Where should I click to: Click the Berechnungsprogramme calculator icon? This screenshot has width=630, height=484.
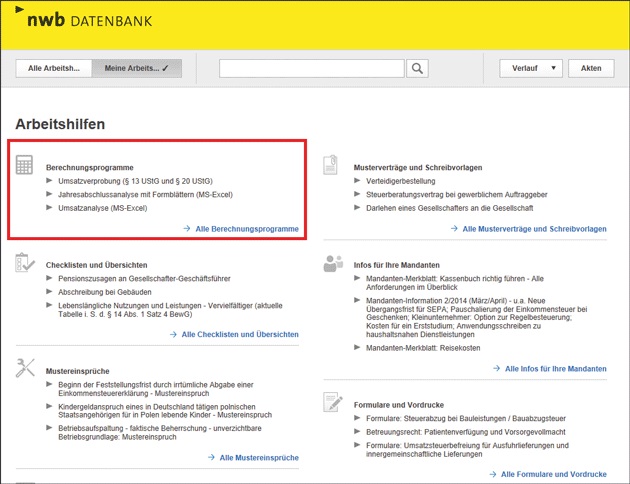[25, 166]
